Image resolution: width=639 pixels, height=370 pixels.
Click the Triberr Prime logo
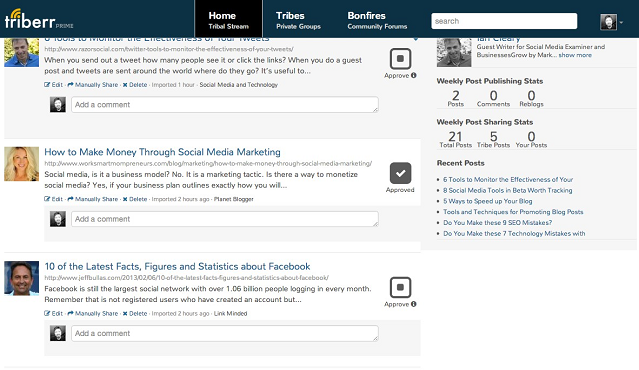tap(39, 19)
